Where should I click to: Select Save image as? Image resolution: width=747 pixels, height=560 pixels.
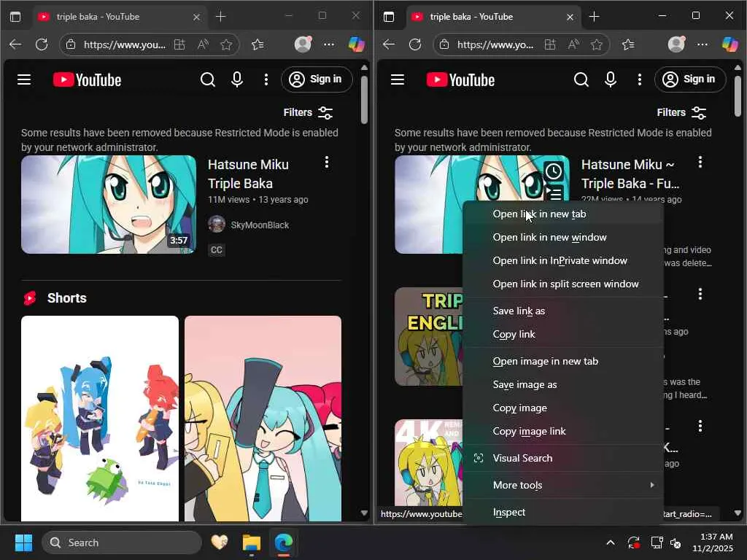(564, 385)
